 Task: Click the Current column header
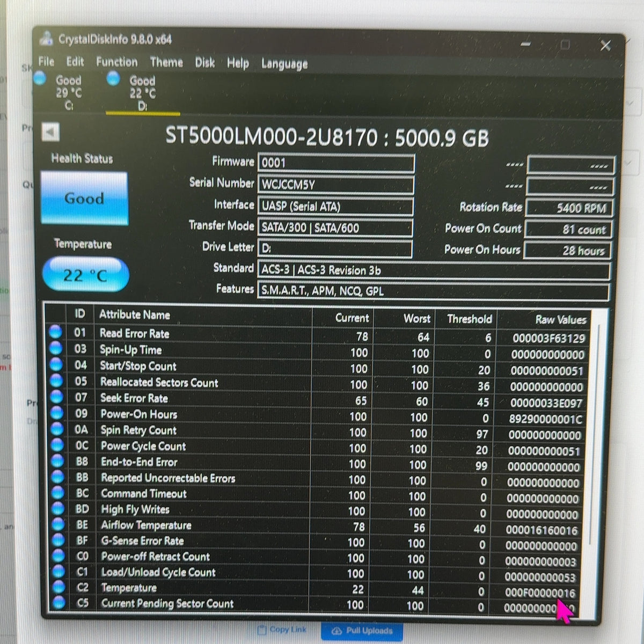[x=352, y=318]
